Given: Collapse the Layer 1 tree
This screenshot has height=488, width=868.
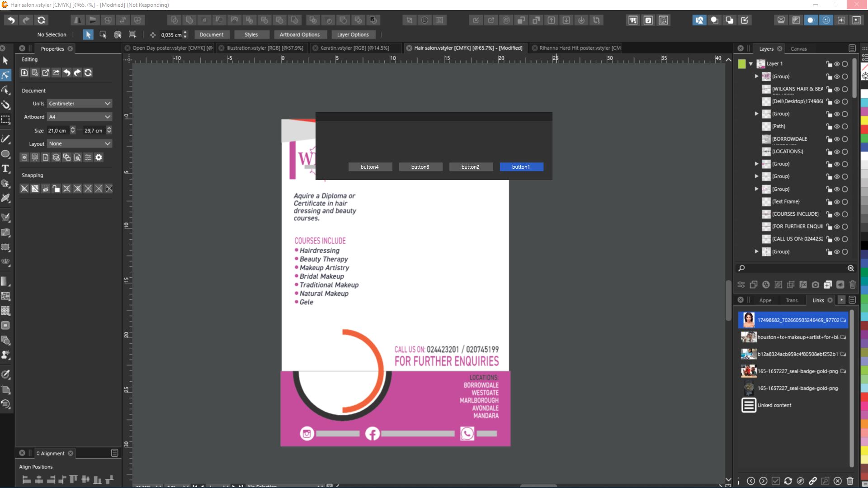Looking at the screenshot, I should (751, 64).
